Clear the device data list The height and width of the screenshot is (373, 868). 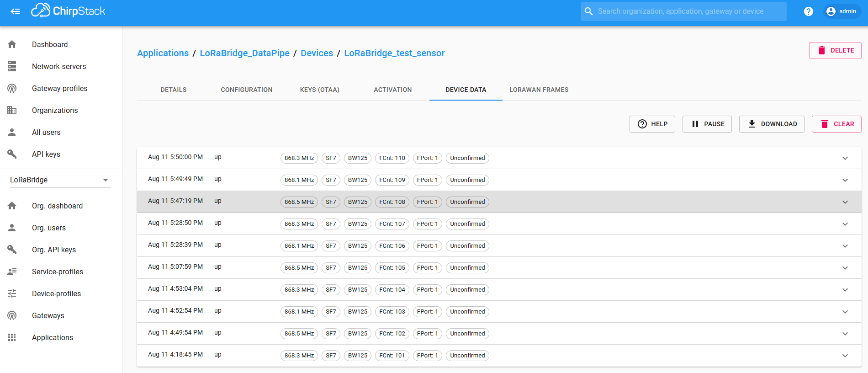click(836, 124)
